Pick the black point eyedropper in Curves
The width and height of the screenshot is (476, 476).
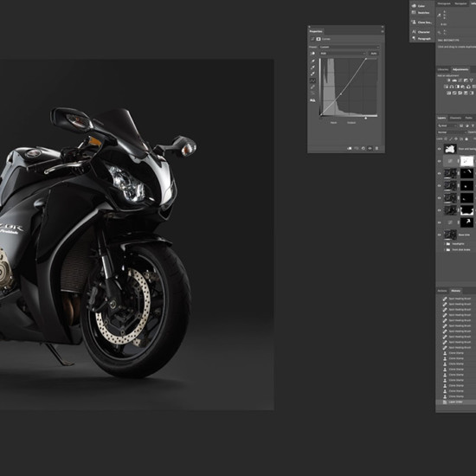pyautogui.click(x=313, y=61)
